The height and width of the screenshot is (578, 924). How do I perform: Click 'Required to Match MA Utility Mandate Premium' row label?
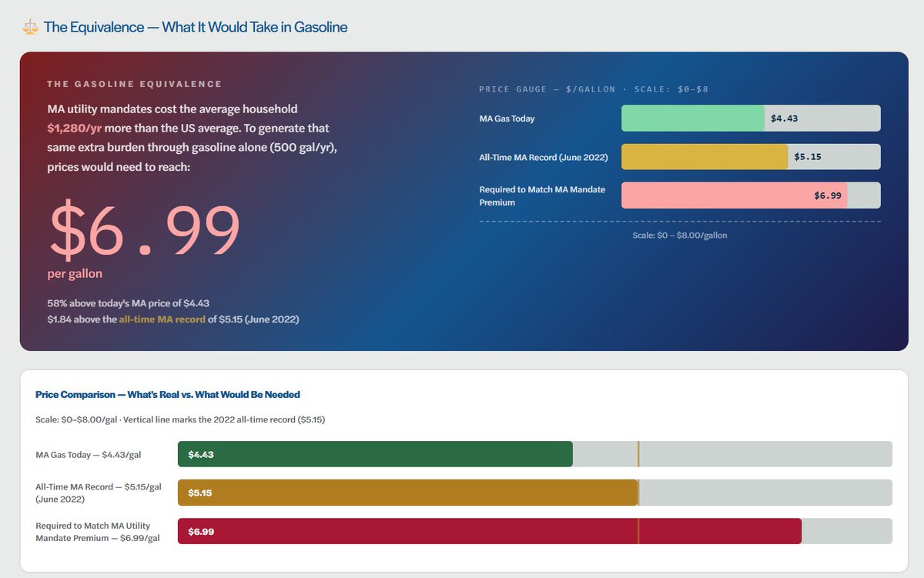coord(98,532)
